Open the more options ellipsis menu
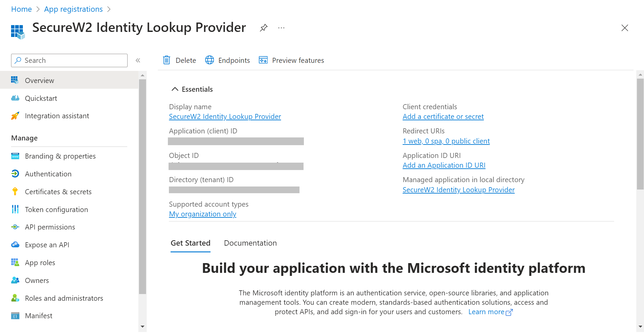644x333 pixels. click(x=281, y=28)
